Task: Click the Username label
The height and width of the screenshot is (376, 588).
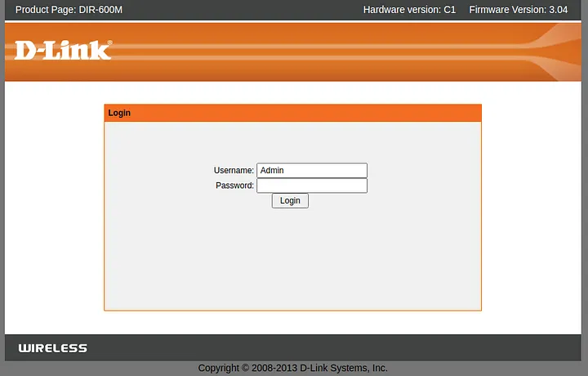Action: click(234, 170)
